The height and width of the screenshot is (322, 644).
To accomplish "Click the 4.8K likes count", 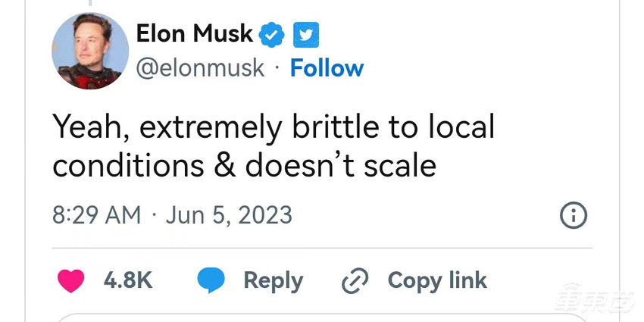I will click(128, 280).
